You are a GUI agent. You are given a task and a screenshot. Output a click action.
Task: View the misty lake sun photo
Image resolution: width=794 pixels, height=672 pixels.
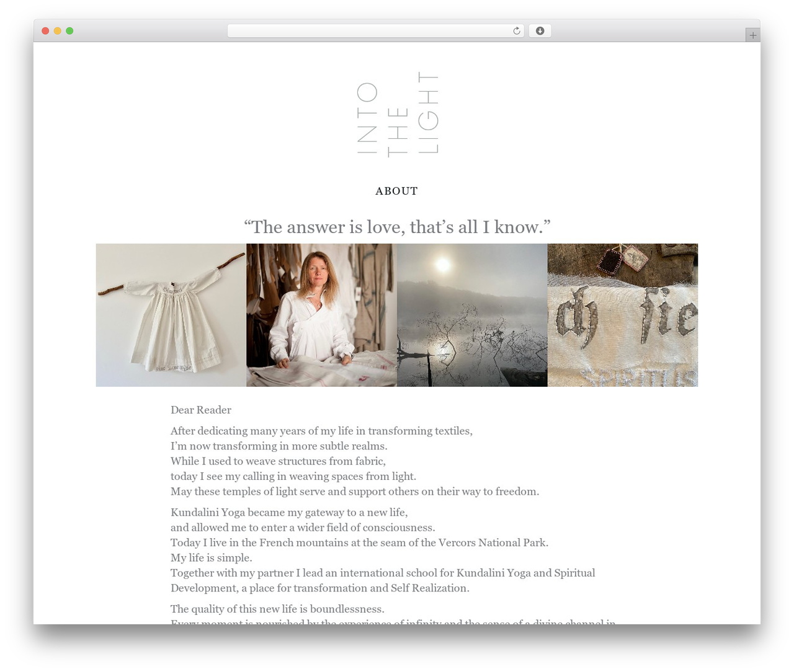pos(472,315)
